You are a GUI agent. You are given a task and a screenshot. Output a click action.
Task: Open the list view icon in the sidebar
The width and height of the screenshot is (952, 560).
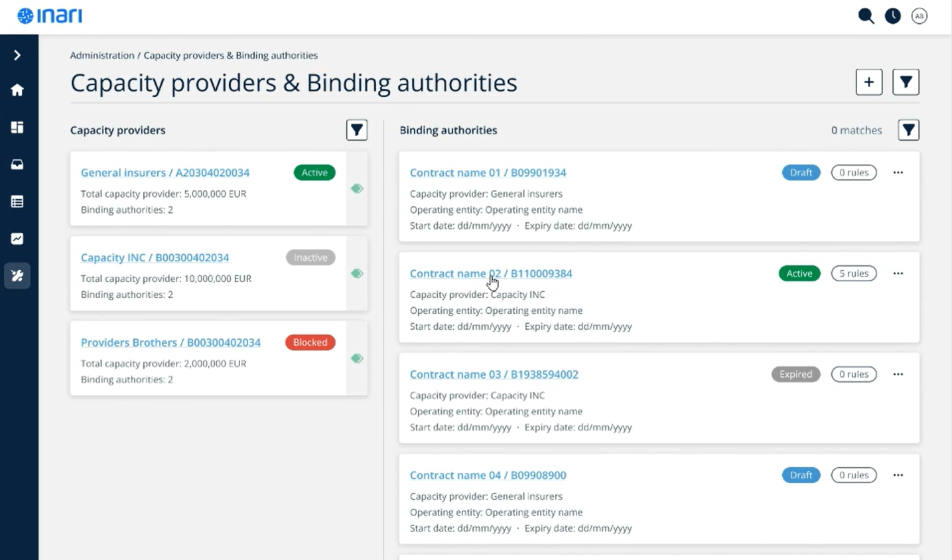17,201
